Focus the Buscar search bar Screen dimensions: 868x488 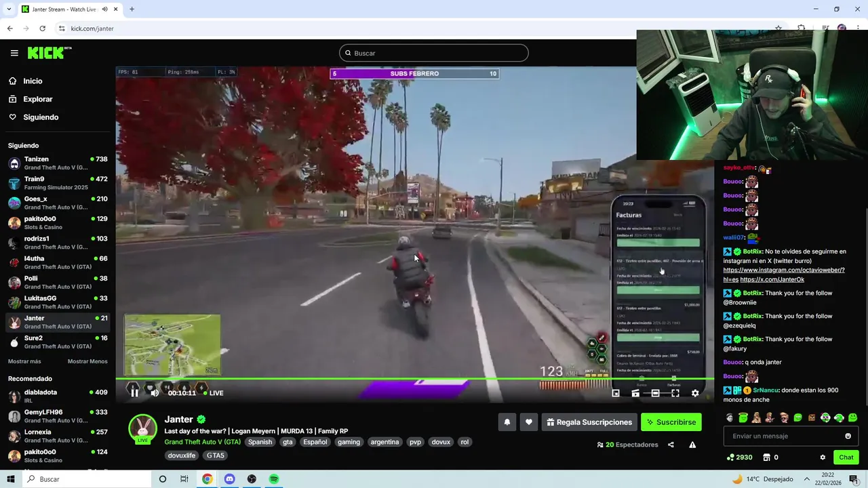tap(434, 53)
